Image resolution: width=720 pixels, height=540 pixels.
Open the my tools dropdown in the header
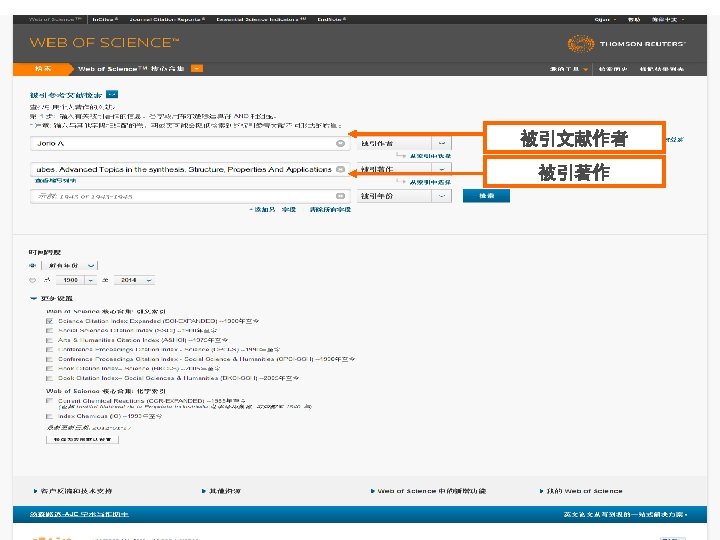point(568,69)
